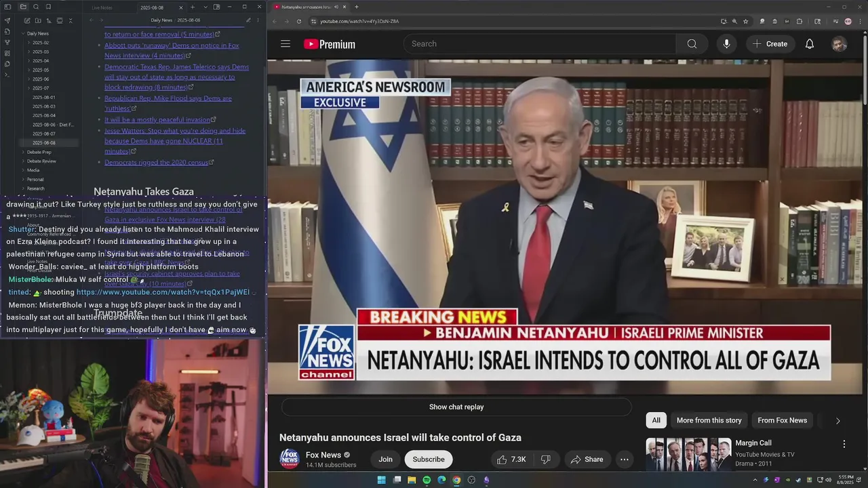Click the YouTube search input field
Screen dimensions: 868x488
540,44
